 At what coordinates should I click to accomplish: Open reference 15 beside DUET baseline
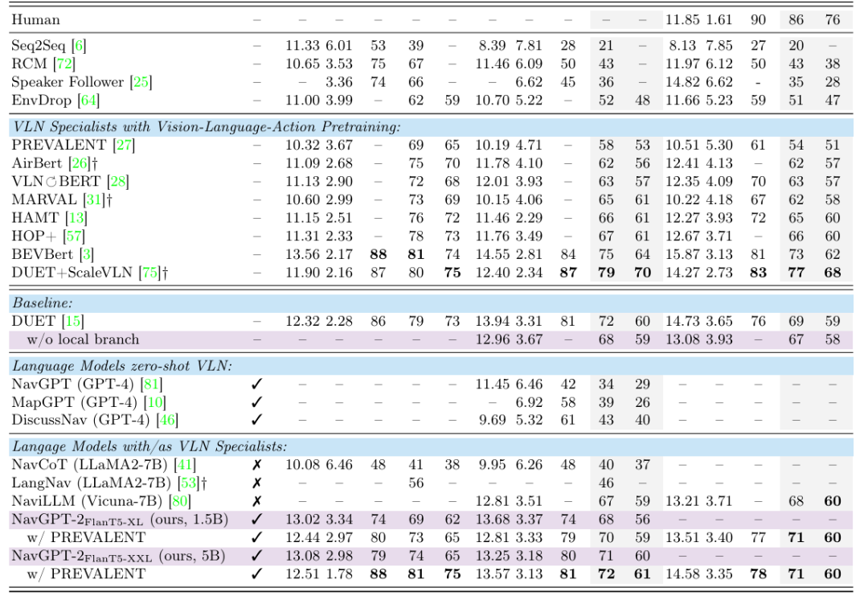(73, 321)
